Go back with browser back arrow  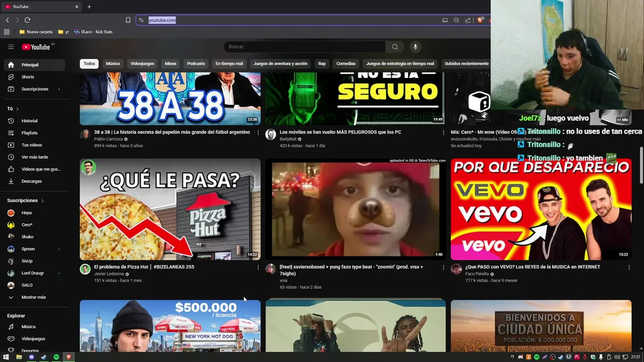8,20
